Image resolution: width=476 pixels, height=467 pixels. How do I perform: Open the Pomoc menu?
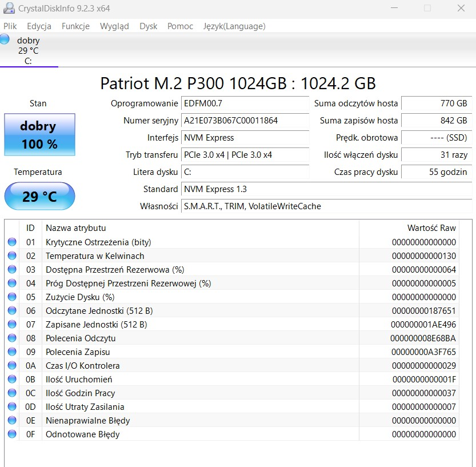180,26
